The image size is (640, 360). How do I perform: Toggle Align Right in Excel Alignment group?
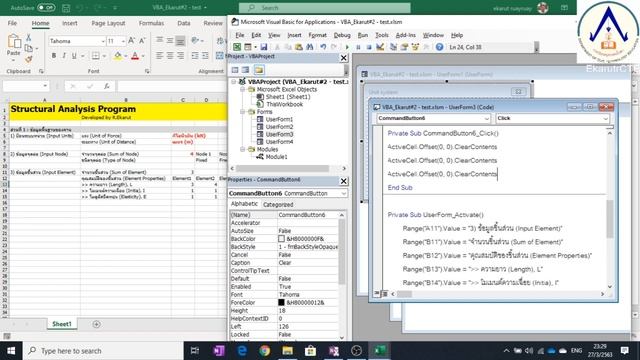(x=180, y=56)
